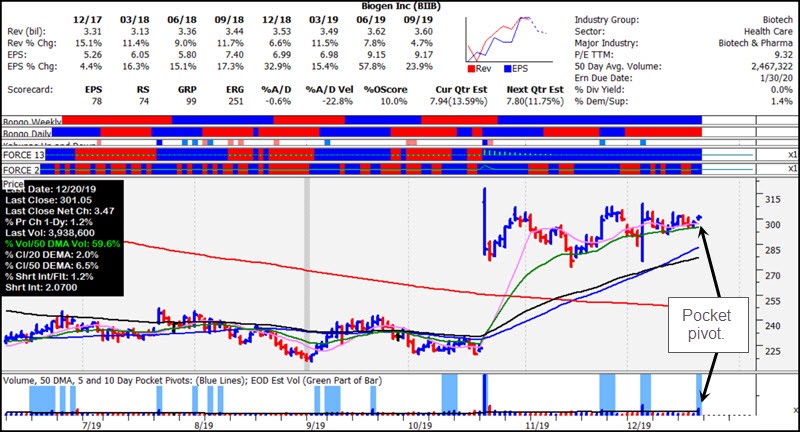Click Next Qtr Est value 7.80(11.75%)
This screenshot has height=432, width=800.
point(535,101)
